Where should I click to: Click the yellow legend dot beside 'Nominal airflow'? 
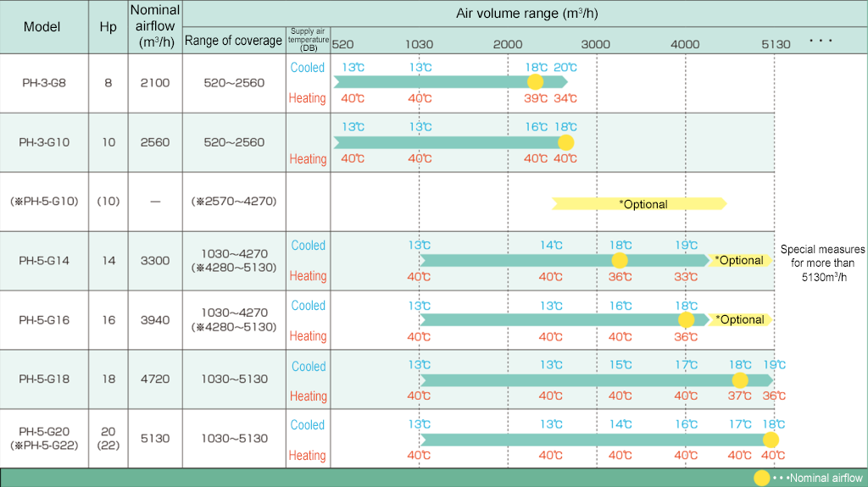point(763,478)
